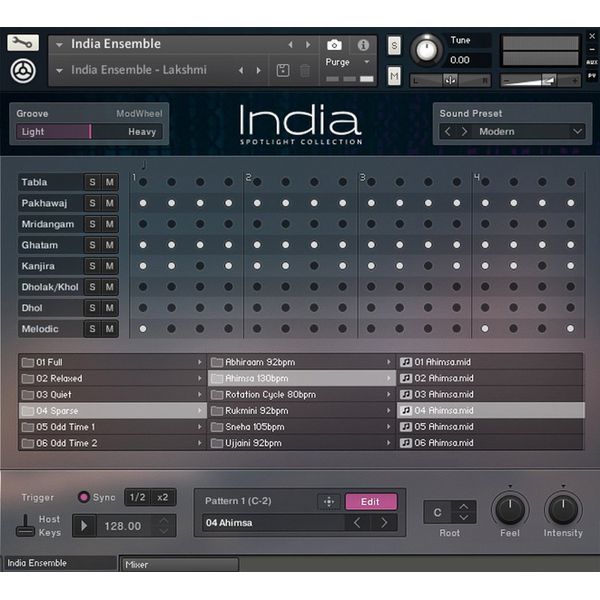Viewport: 600px width, 600px height.
Task: Click the Ujjaini 92bpm folder icon
Action: point(217,443)
